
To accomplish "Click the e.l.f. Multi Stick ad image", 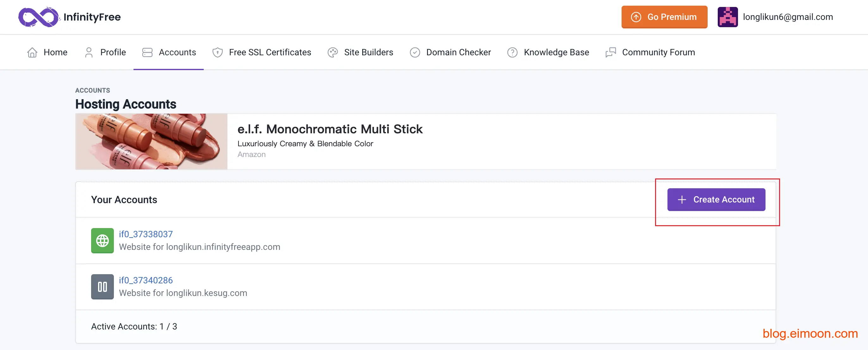I will tap(151, 141).
